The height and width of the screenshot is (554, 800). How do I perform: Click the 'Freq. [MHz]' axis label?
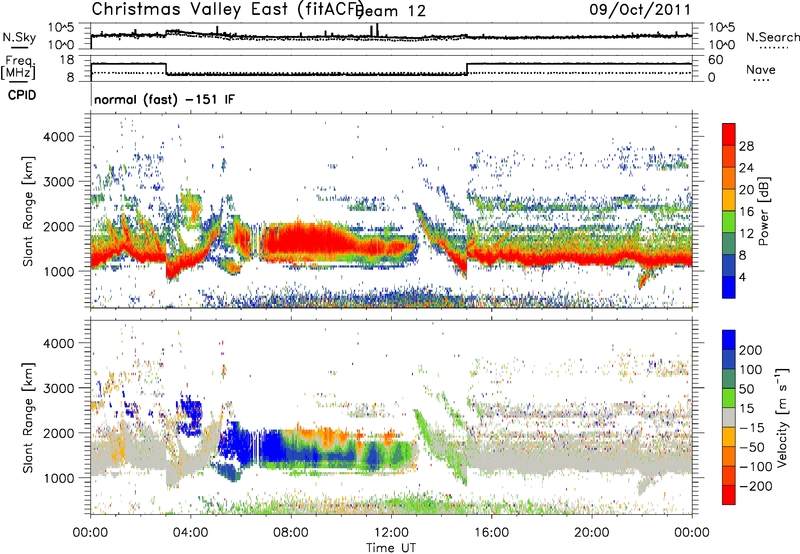pyautogui.click(x=18, y=67)
